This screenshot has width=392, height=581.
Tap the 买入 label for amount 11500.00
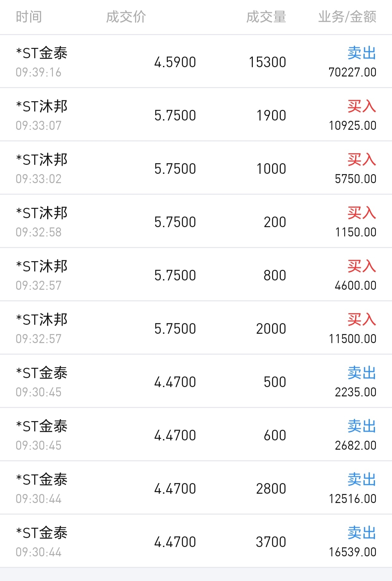point(362,320)
